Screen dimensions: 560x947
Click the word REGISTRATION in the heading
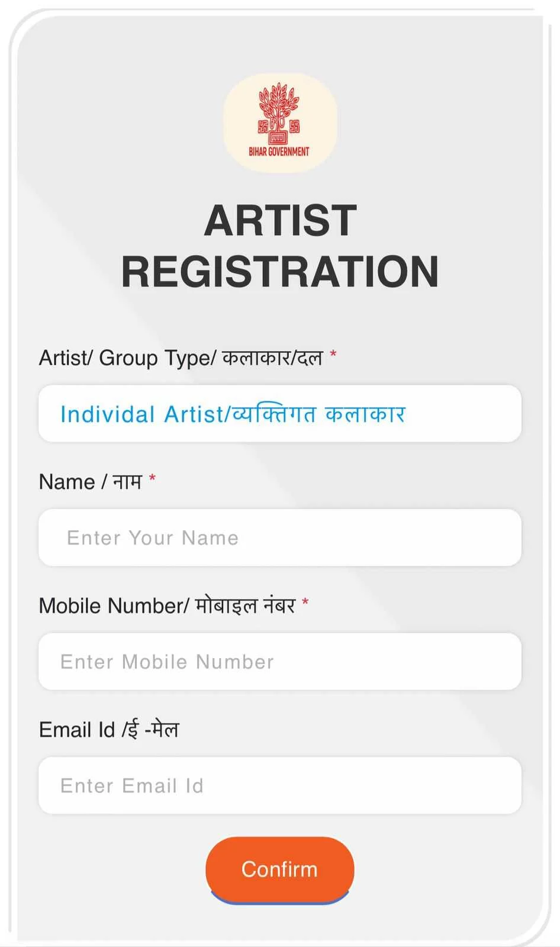pyautogui.click(x=280, y=272)
